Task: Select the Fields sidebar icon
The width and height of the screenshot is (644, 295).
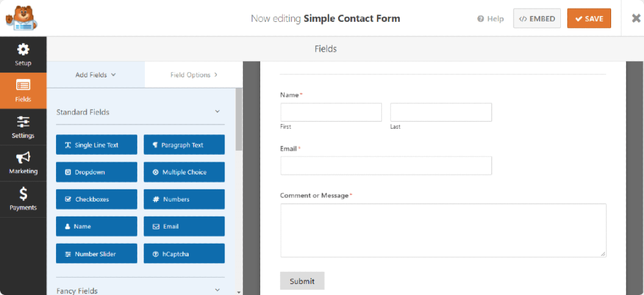Action: 23,91
